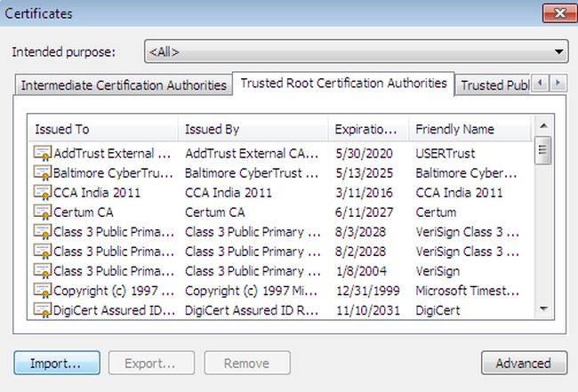Open the Trusted Publishers tab
Viewport: 578px width, 392px height.
coord(494,85)
